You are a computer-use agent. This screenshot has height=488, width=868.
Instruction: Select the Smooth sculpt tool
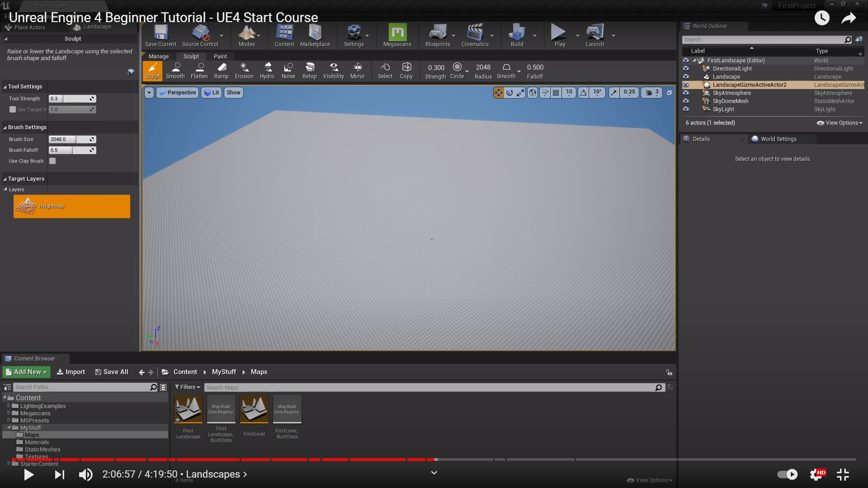pyautogui.click(x=175, y=71)
